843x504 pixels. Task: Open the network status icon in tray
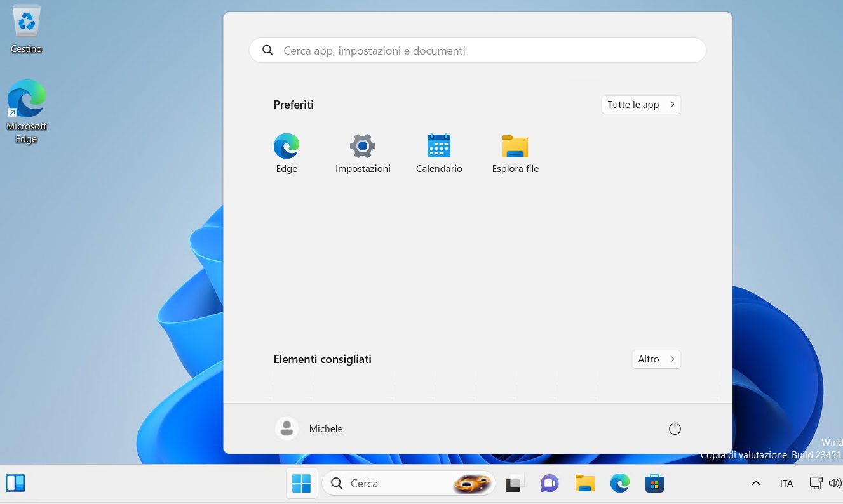(816, 484)
